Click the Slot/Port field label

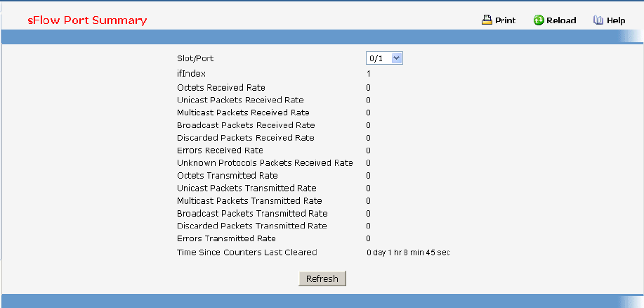pyautogui.click(x=195, y=58)
